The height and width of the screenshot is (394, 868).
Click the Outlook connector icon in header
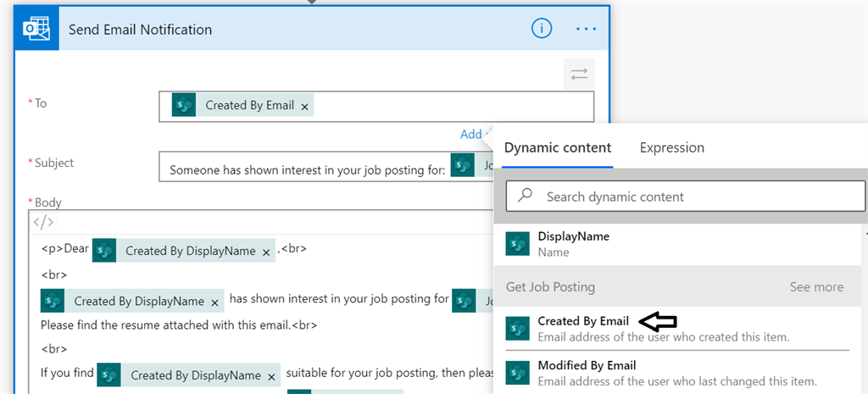(36, 29)
